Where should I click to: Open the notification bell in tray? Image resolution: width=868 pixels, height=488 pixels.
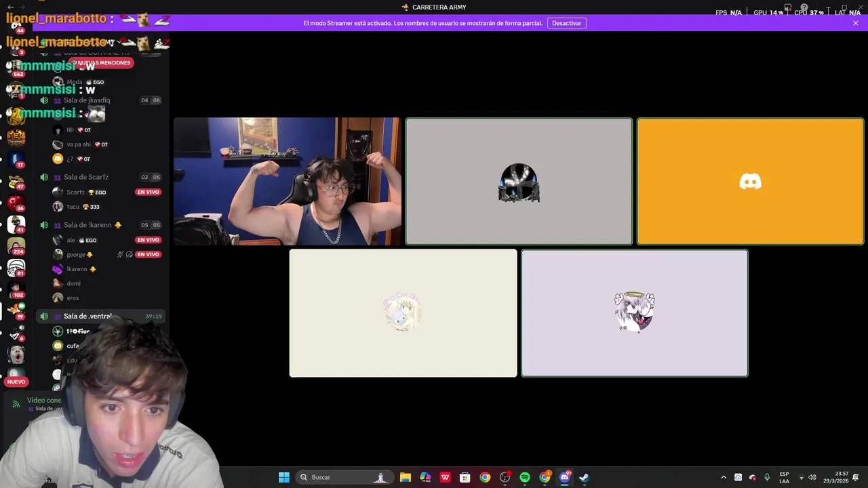(x=856, y=477)
